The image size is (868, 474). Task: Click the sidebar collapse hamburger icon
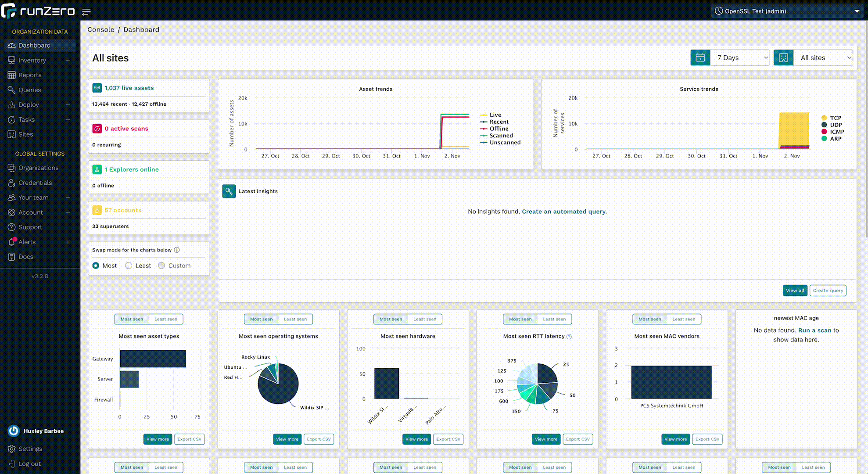(86, 12)
